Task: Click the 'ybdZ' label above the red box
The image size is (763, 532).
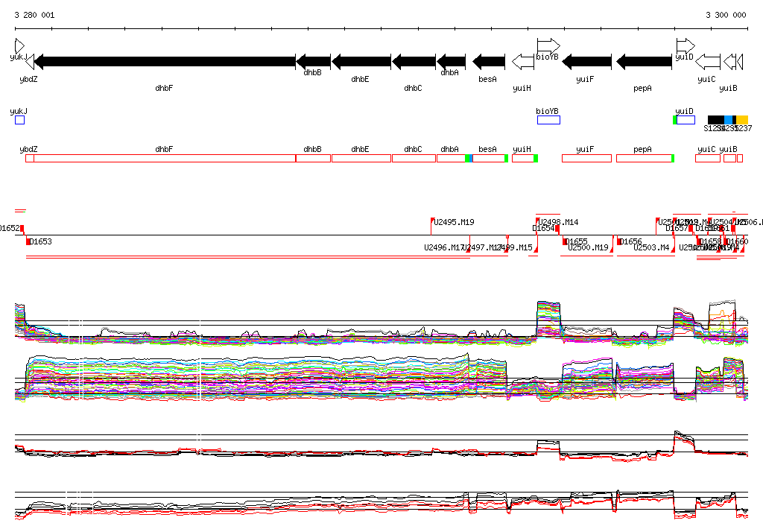Action: tap(29, 149)
